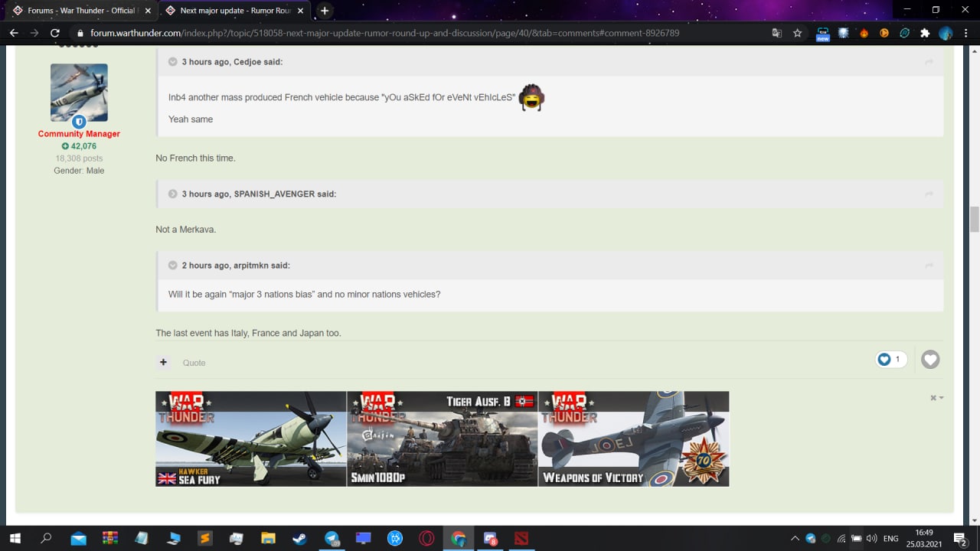Click the flame extension icon
The image size is (980, 551).
tap(864, 33)
